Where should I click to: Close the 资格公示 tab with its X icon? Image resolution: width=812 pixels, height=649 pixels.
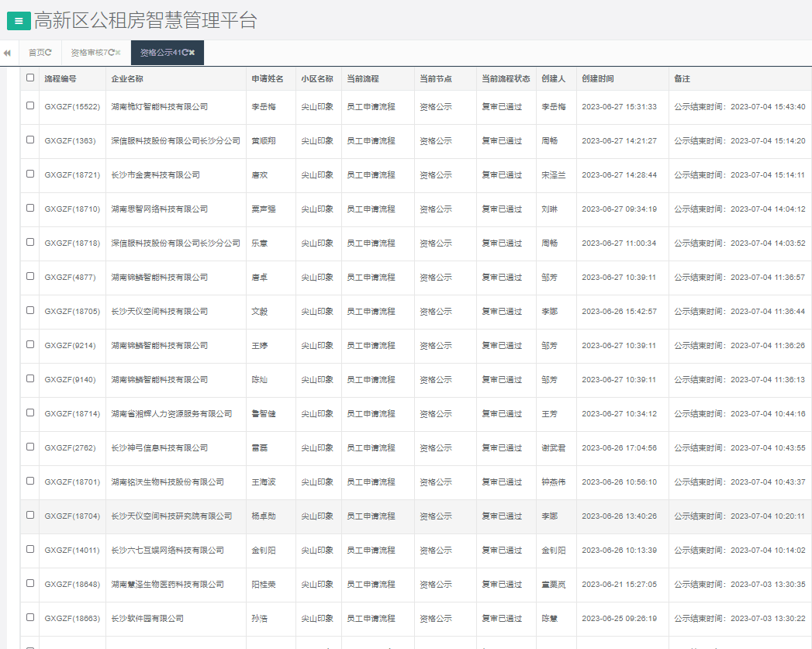[192, 53]
